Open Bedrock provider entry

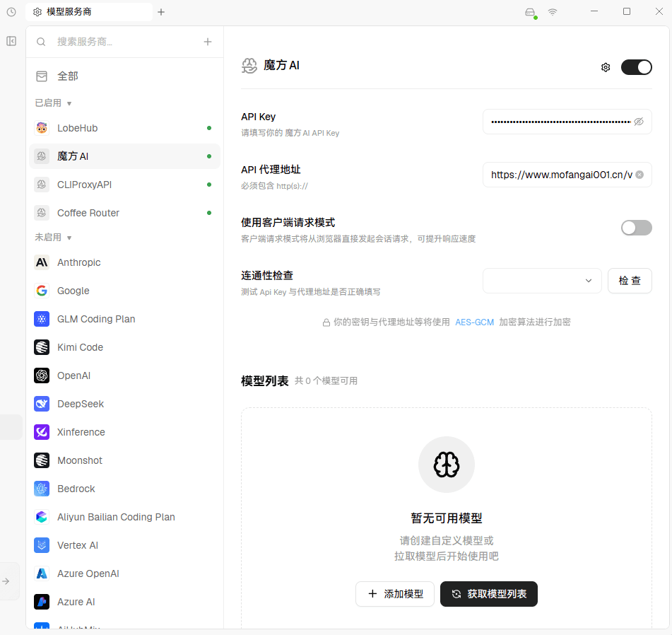click(124, 489)
